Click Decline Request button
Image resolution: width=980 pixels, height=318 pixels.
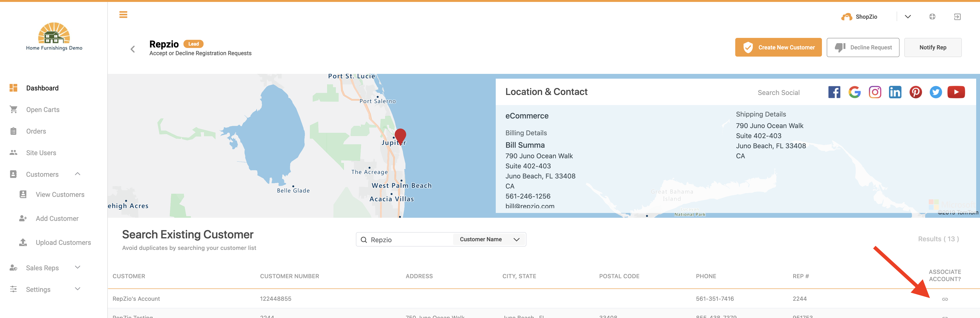862,48
